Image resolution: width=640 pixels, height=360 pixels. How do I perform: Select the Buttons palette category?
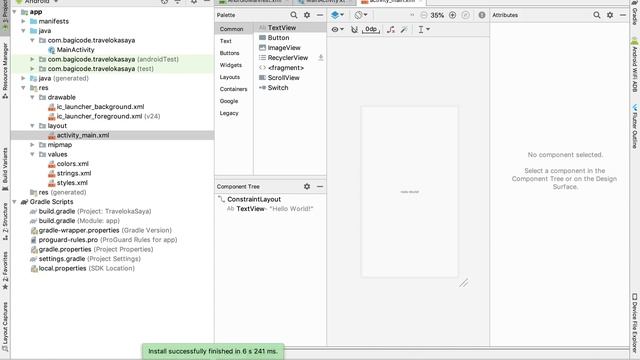click(x=229, y=53)
